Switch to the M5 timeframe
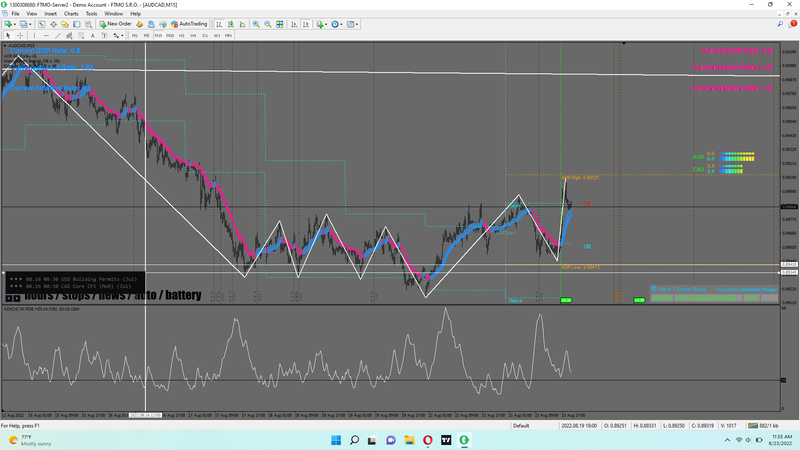 146,35
